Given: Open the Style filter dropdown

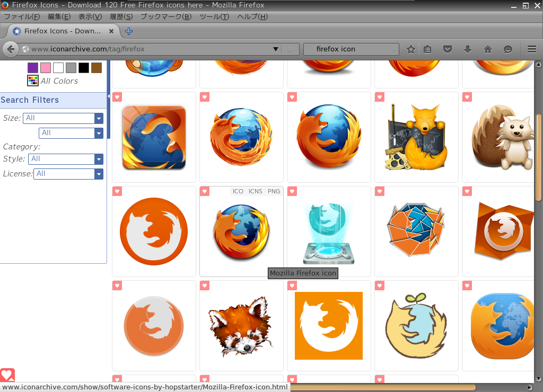Looking at the screenshot, I should point(66,159).
